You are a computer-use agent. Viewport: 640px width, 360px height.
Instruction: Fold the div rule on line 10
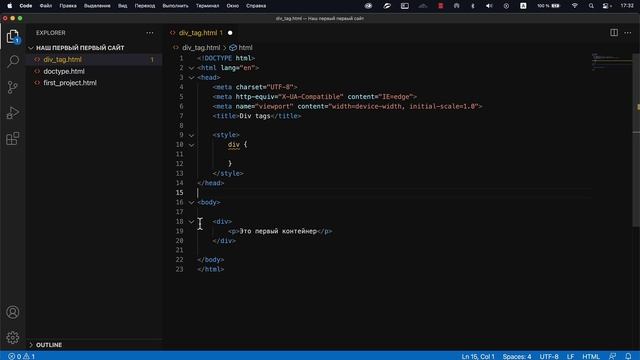[191, 145]
